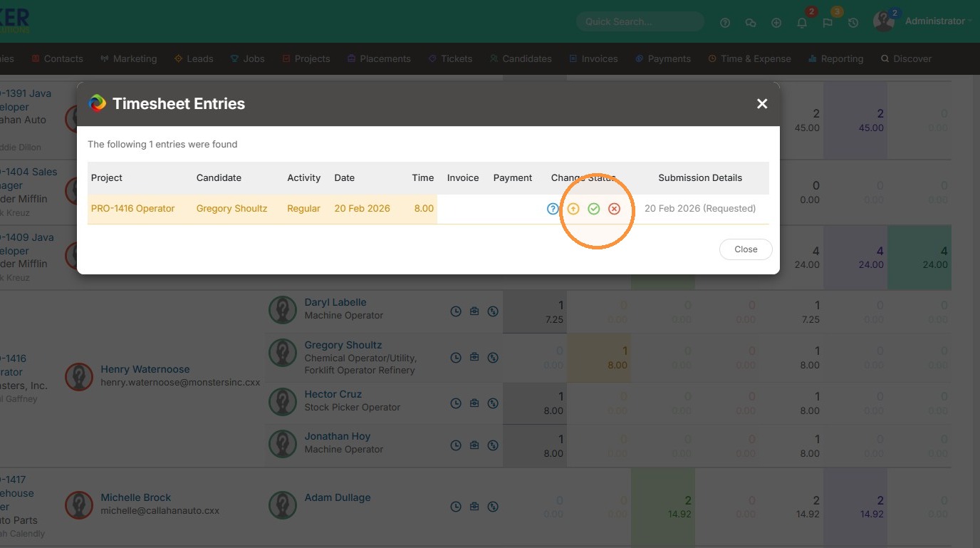Open the Candidates menu
980x548 pixels.
(521, 59)
